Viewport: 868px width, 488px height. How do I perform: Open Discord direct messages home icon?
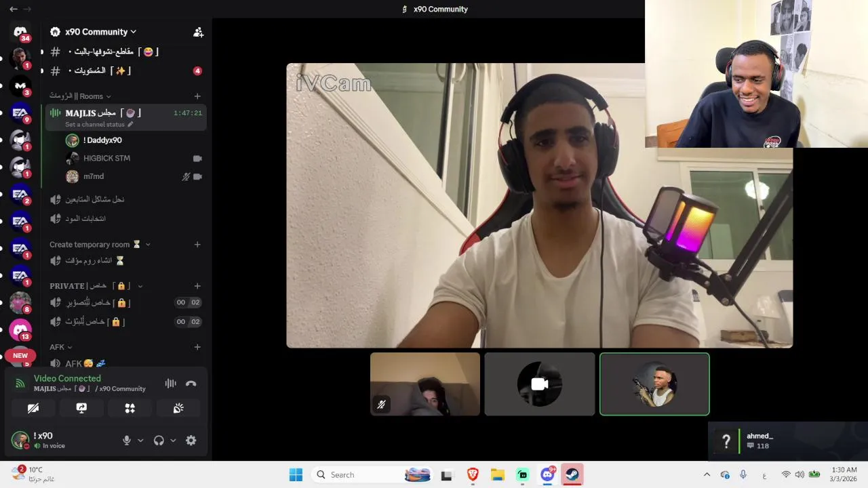pos(20,32)
